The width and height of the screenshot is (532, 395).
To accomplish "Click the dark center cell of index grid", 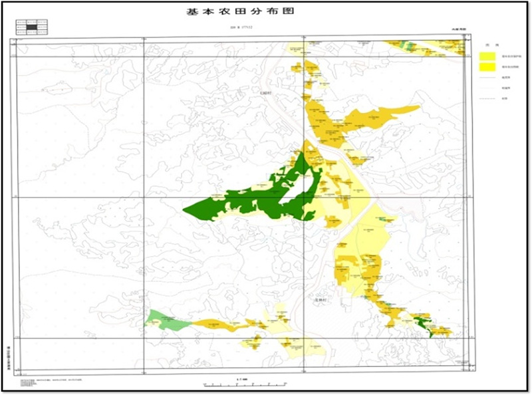I will pos(31,26).
